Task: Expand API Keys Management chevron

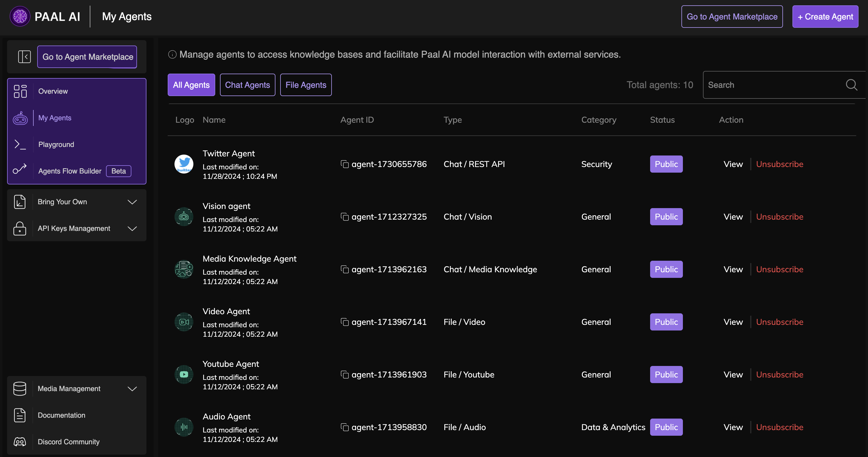Action: tap(132, 228)
